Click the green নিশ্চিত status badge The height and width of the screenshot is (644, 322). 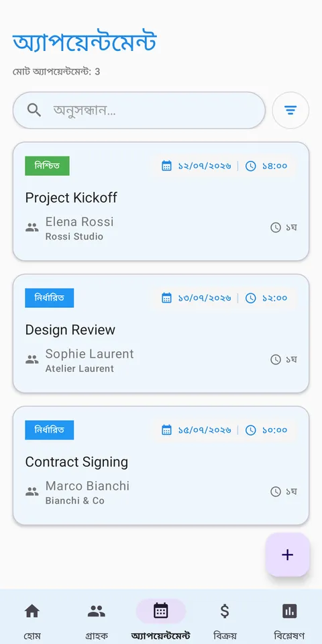tap(47, 166)
